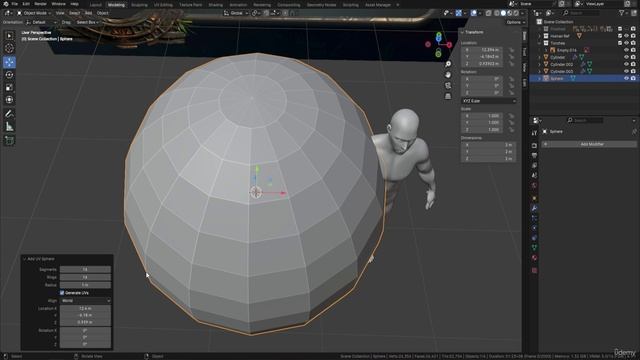
Task: Open the Texture properties tab
Action: click(534, 271)
